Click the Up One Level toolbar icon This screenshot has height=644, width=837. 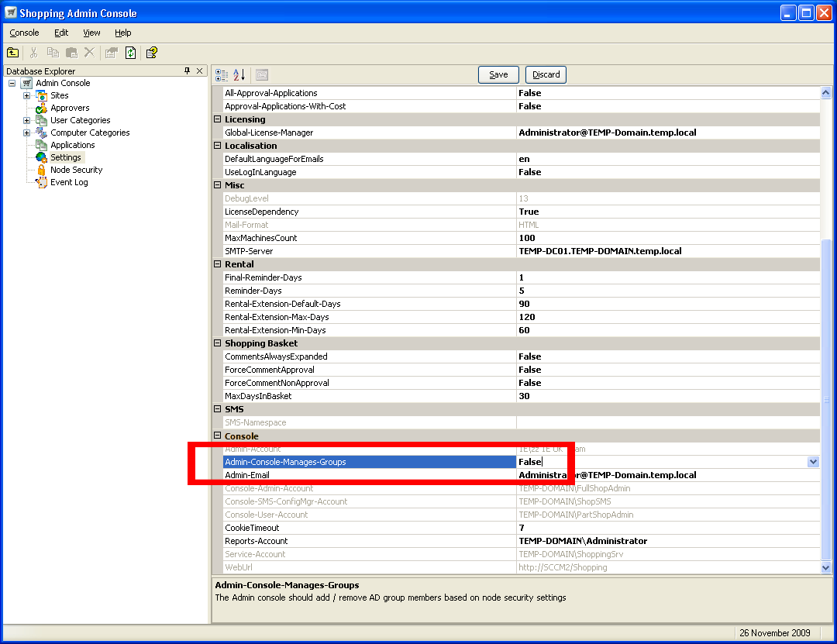tap(13, 53)
